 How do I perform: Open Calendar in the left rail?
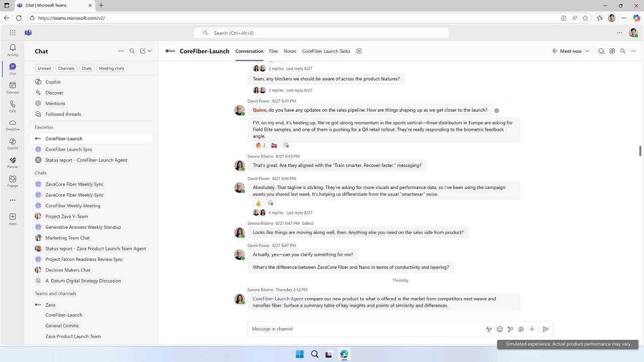pos(13,87)
